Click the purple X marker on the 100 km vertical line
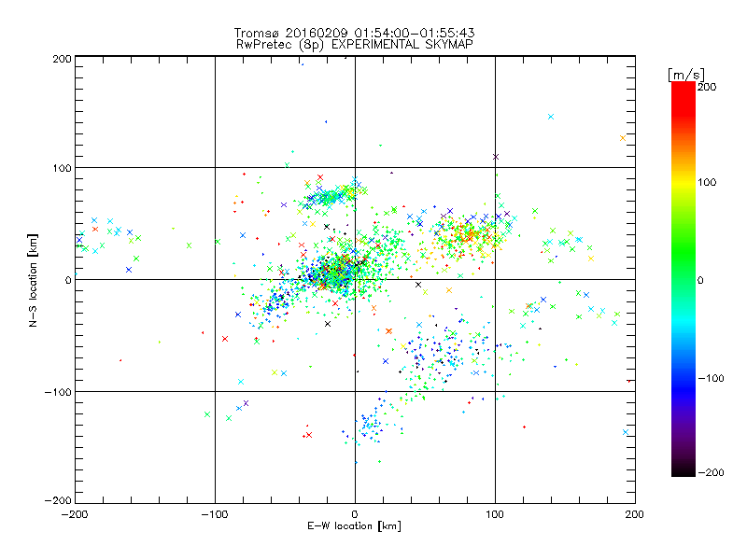 [496, 157]
